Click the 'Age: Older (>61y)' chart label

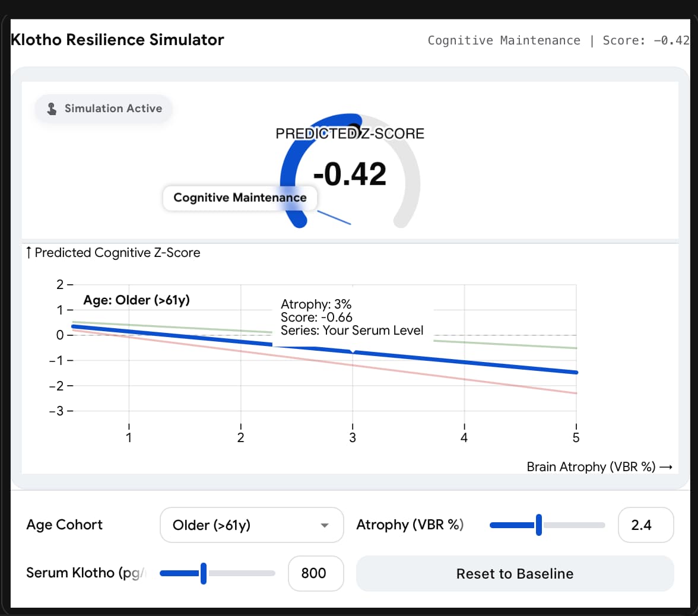click(x=137, y=300)
